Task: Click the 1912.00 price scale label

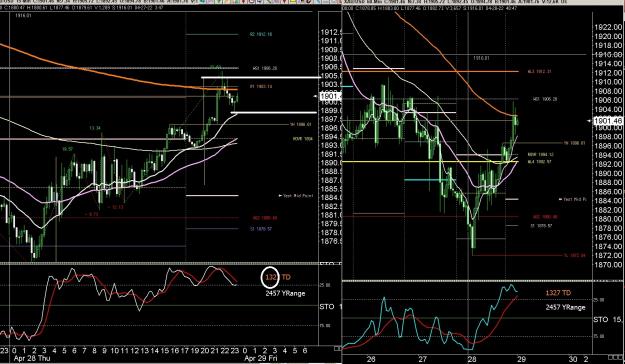Action: point(607,73)
